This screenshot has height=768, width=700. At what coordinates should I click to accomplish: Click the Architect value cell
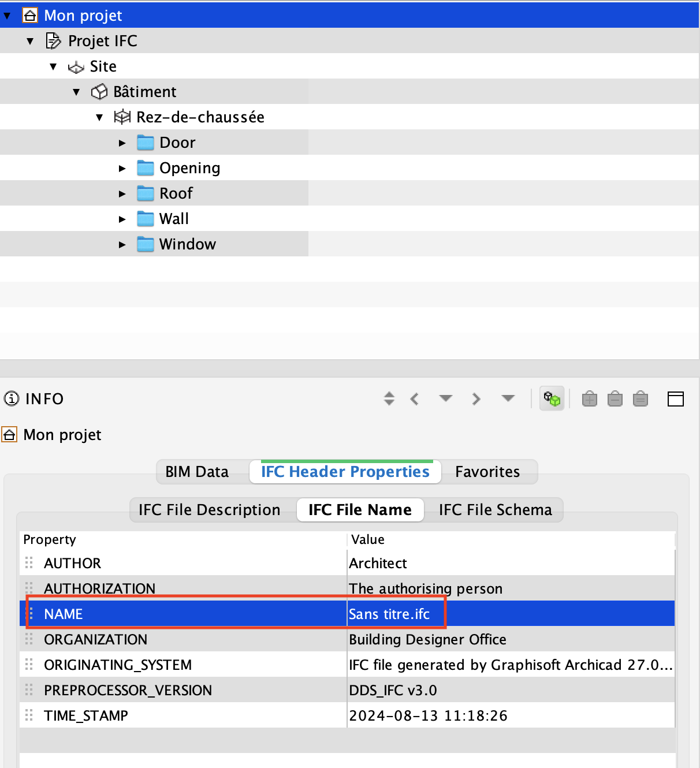(x=511, y=563)
